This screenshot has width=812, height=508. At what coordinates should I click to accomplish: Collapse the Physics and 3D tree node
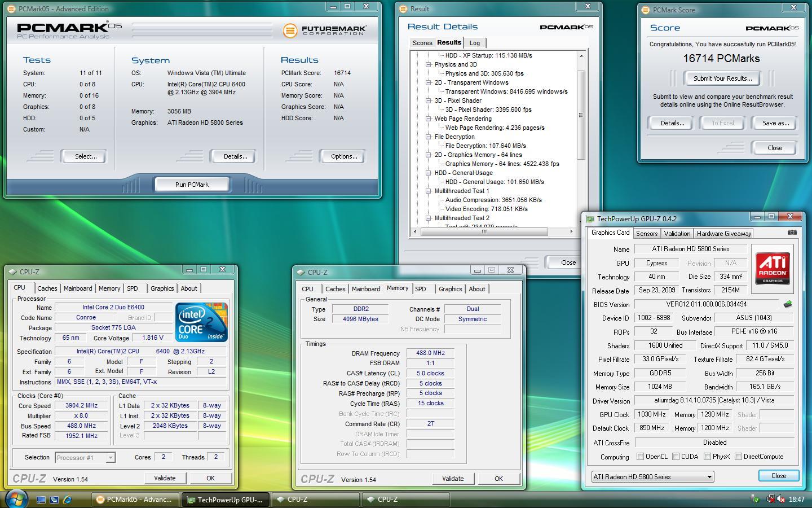(429, 64)
